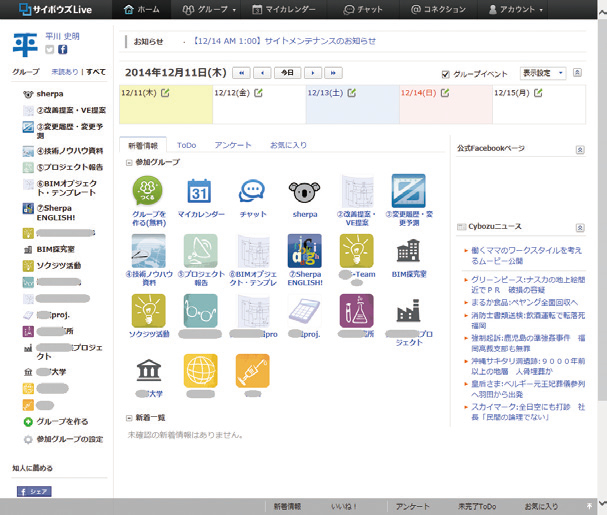Open the sherpa koala group icon
The width and height of the screenshot is (607, 515).
point(305,191)
